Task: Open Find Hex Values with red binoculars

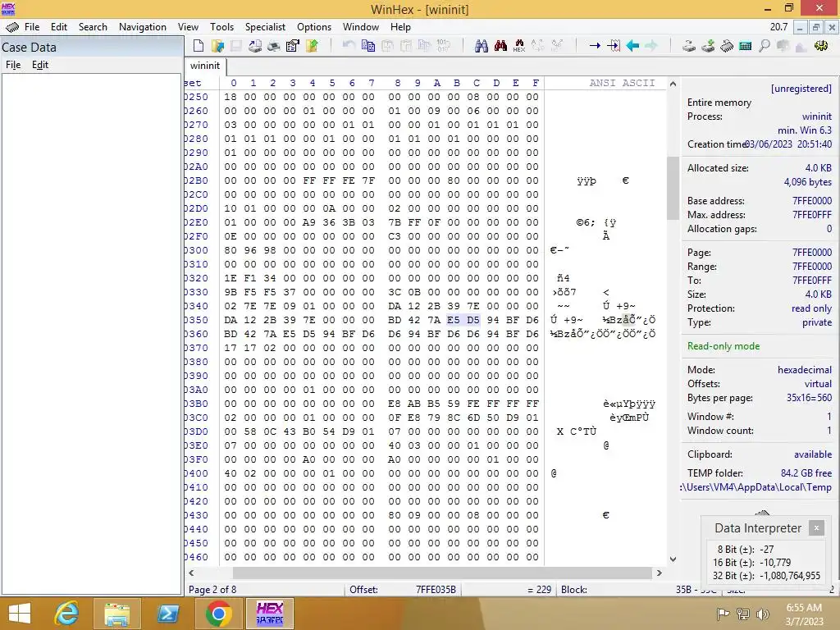Action: pos(500,46)
